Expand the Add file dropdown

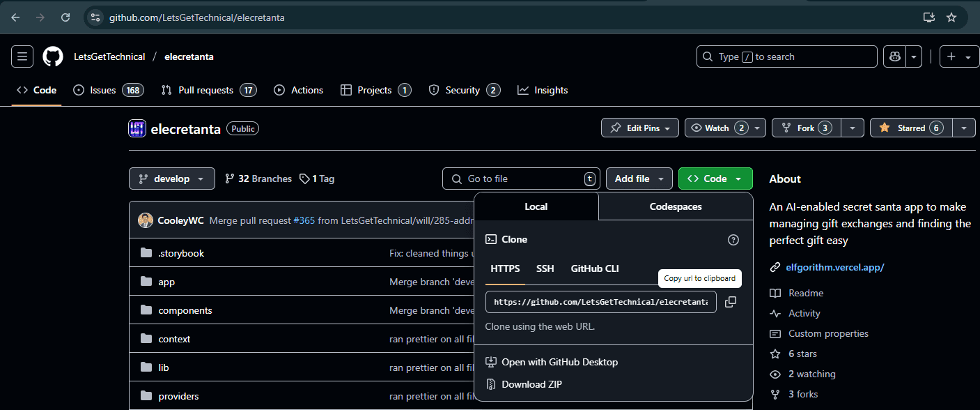[x=639, y=179]
